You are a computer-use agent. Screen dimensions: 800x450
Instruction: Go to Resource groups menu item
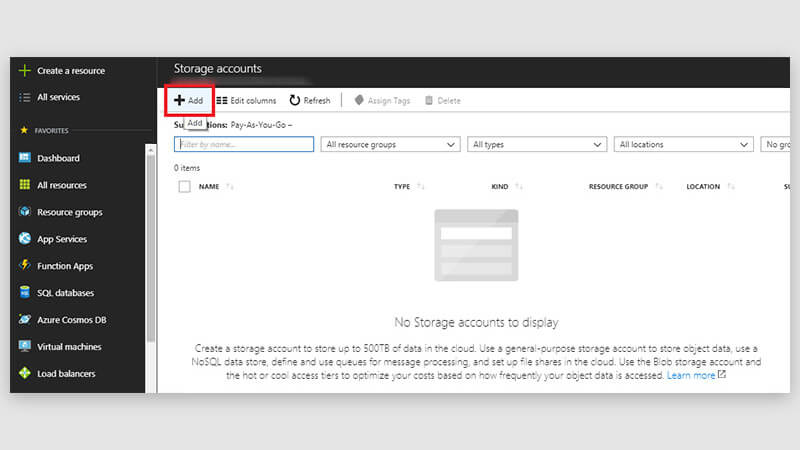click(x=69, y=212)
